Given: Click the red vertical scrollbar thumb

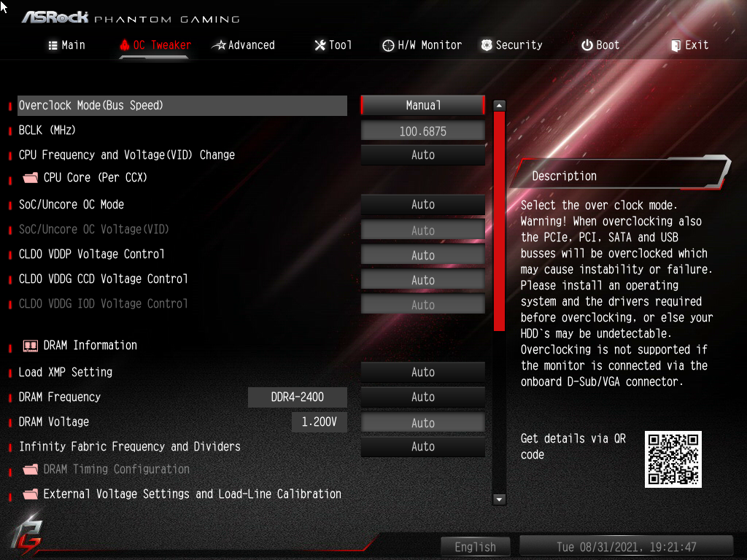Looking at the screenshot, I should (499, 222).
